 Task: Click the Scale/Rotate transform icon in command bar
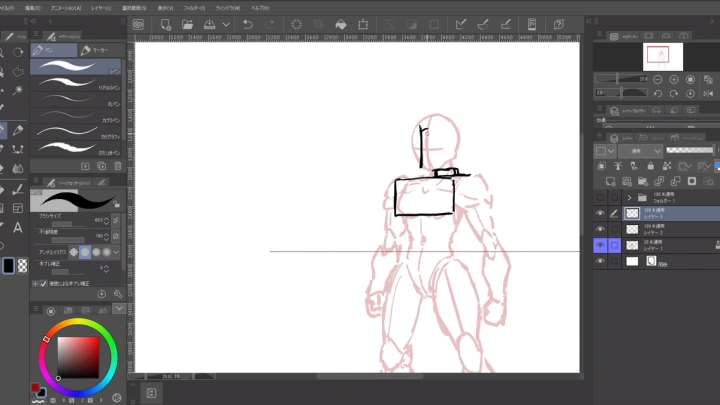tap(363, 24)
